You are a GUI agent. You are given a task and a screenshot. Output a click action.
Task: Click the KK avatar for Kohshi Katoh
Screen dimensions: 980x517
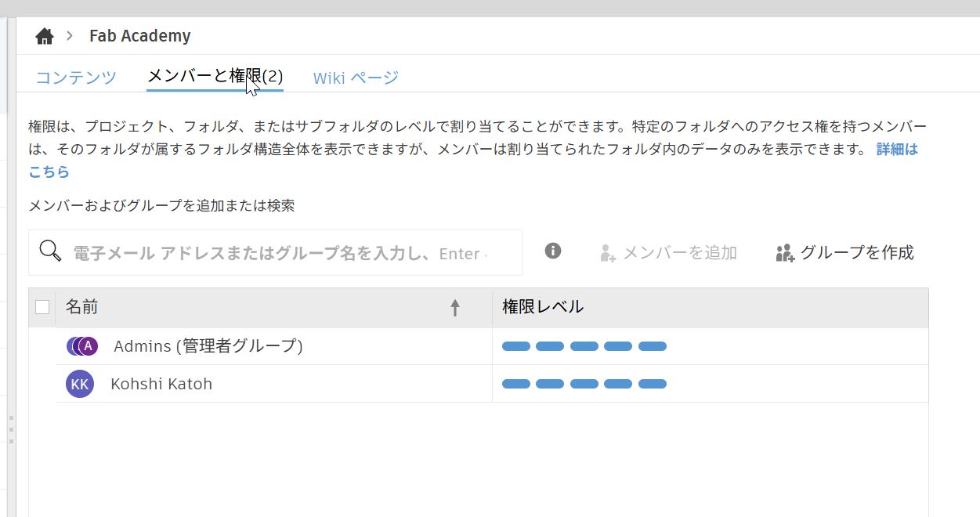pyautogui.click(x=79, y=384)
